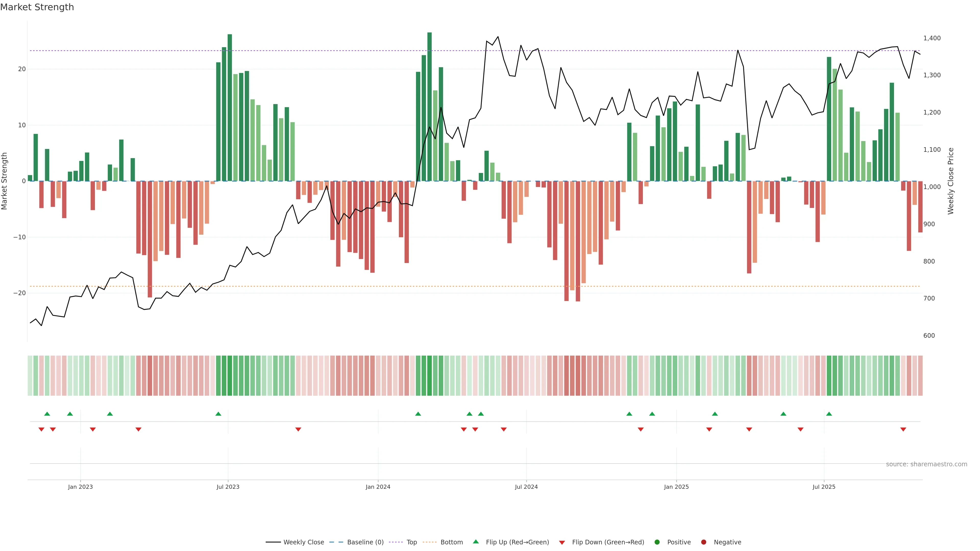Image resolution: width=980 pixels, height=551 pixels.
Task: Click the last flip-up triangle near Jul 2025
Action: (829, 414)
